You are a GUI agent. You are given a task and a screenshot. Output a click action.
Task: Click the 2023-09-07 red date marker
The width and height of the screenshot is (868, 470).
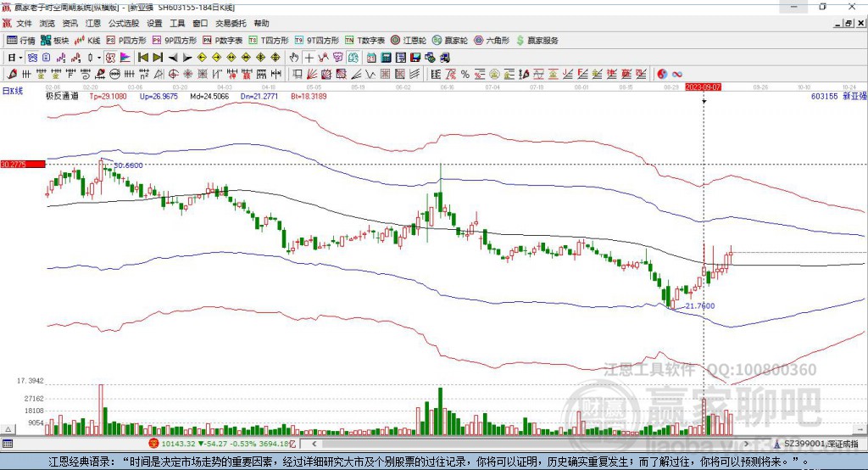[x=703, y=87]
